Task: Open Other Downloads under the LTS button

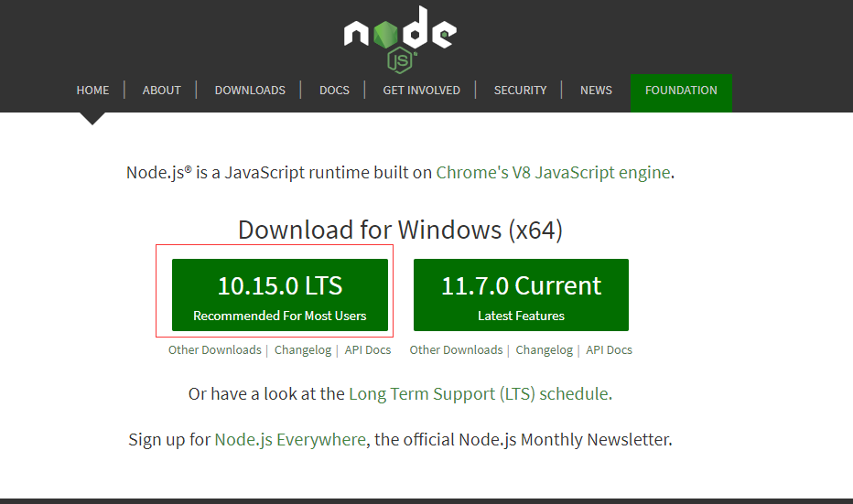Action: tap(215, 350)
